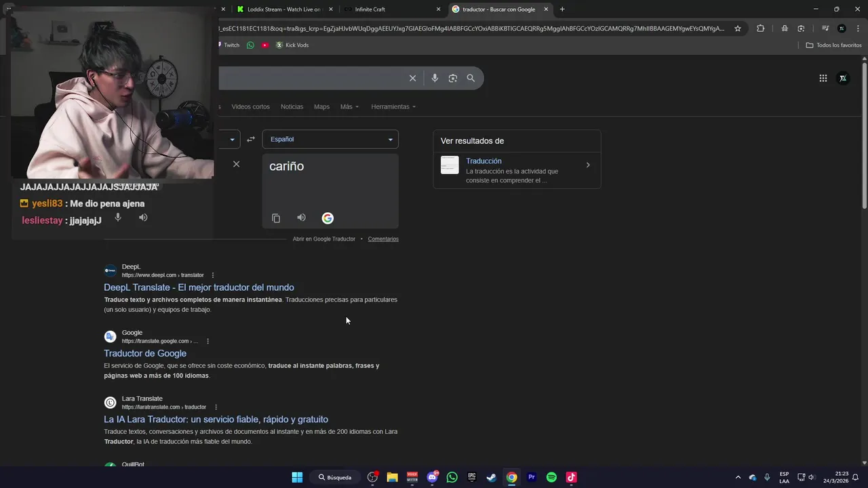Open Steam from the taskbar
868x488 pixels.
tap(492, 477)
